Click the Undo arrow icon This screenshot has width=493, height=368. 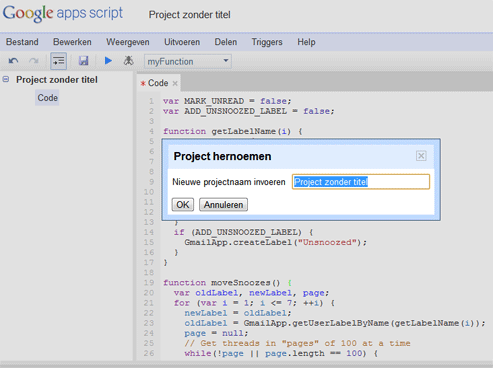(x=13, y=61)
